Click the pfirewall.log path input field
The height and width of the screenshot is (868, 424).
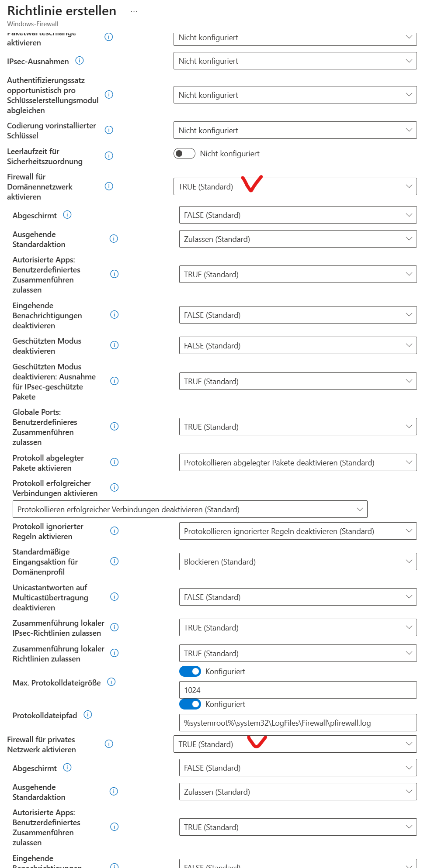(298, 723)
